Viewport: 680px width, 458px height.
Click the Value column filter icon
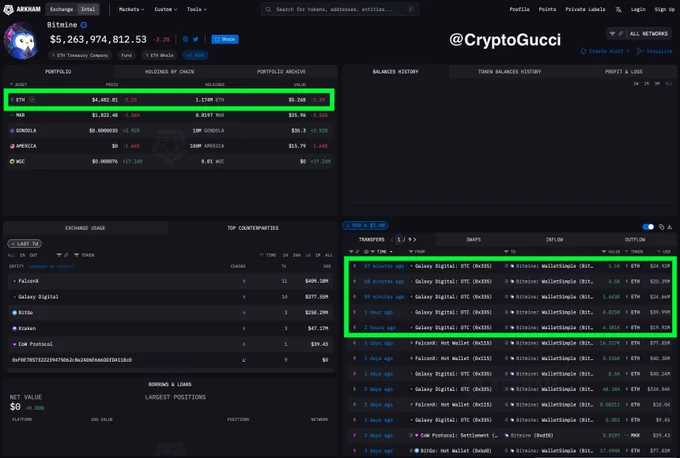click(604, 252)
